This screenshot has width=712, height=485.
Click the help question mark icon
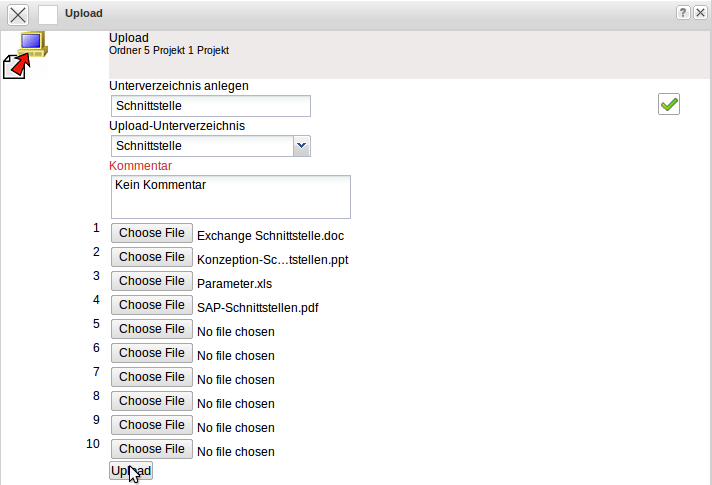[x=683, y=13]
